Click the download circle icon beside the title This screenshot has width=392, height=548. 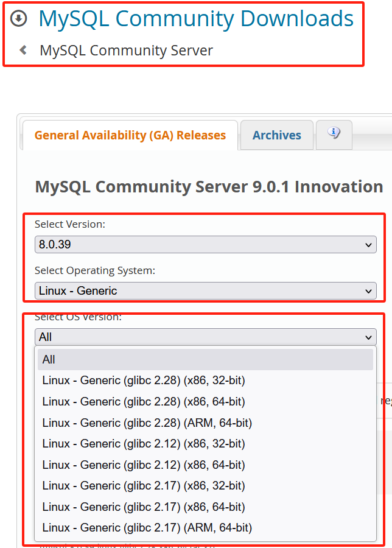[20, 19]
